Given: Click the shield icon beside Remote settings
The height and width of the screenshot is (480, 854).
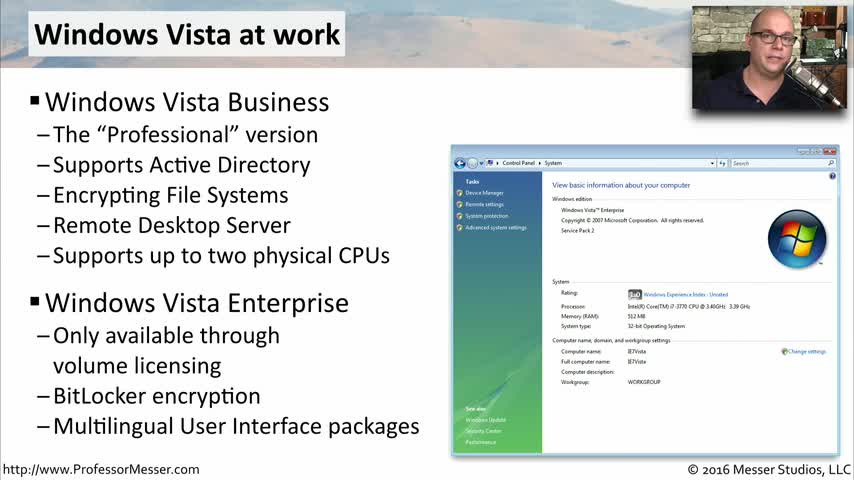Looking at the screenshot, I should point(460,204).
